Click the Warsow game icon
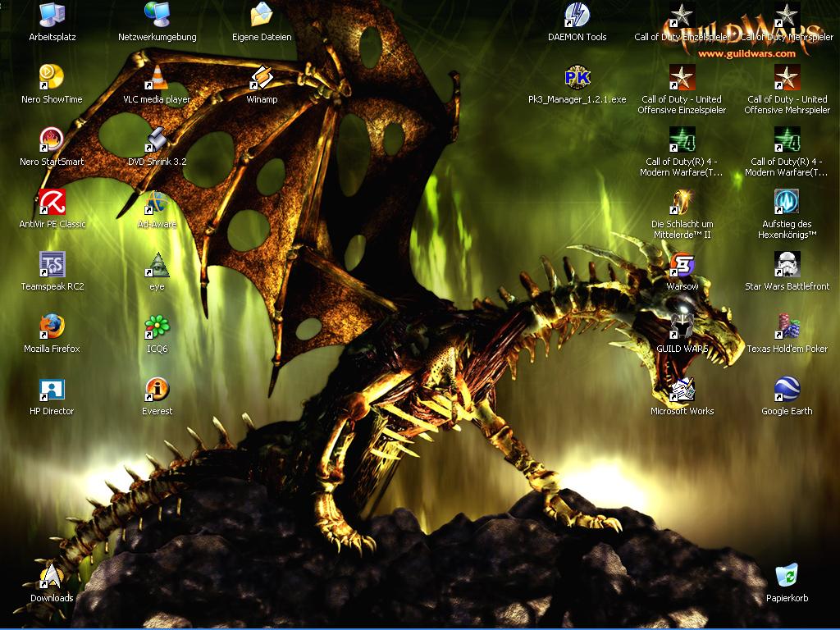Viewport: 840px width, 630px height. [682, 264]
